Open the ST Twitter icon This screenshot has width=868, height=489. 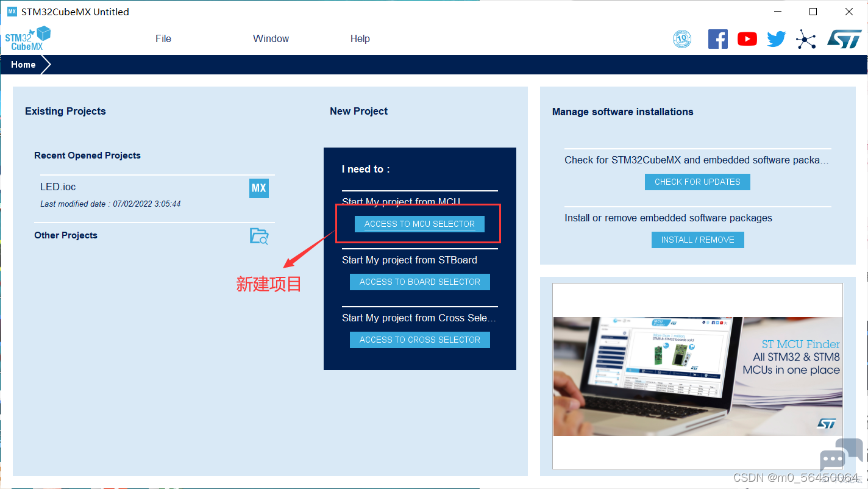click(776, 39)
